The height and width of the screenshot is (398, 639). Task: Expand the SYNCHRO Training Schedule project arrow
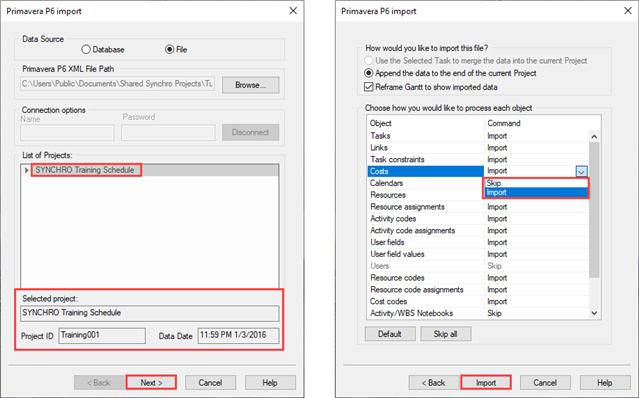click(26, 170)
